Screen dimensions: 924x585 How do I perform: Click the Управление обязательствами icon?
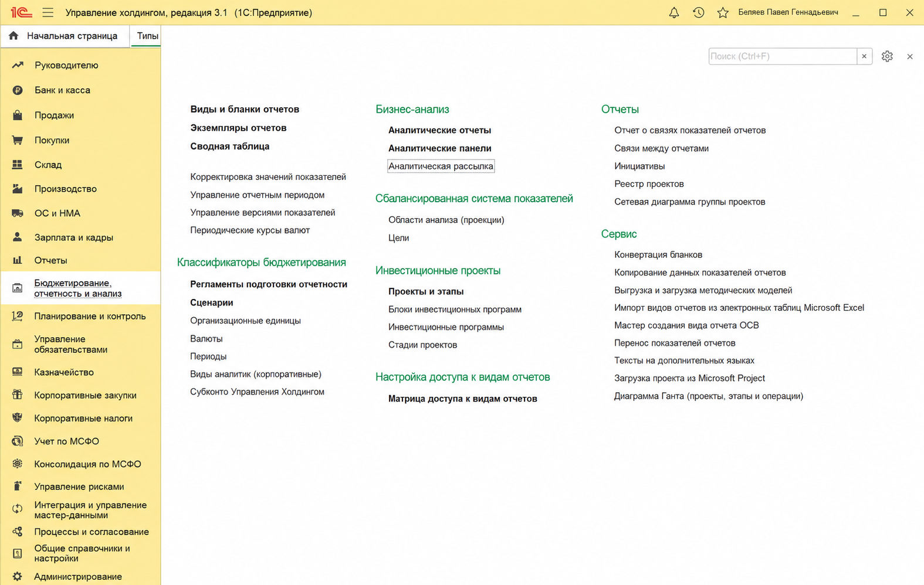18,344
